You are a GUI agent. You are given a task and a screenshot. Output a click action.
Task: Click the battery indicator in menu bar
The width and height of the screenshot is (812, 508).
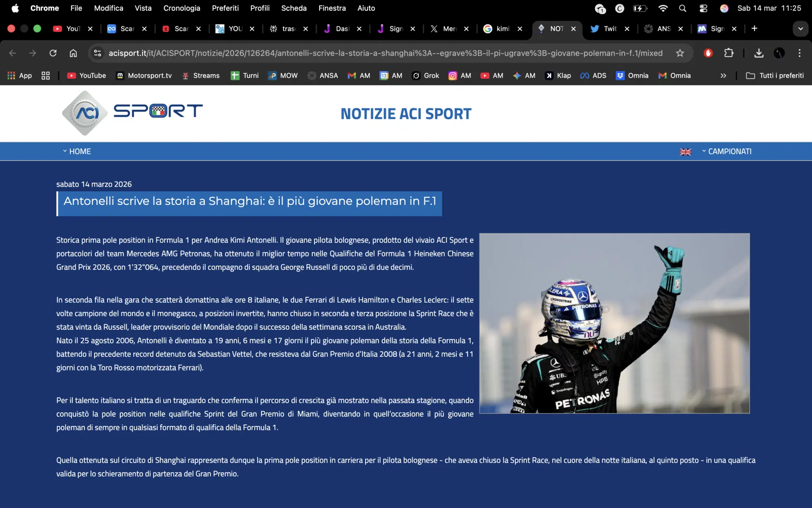[640, 7]
